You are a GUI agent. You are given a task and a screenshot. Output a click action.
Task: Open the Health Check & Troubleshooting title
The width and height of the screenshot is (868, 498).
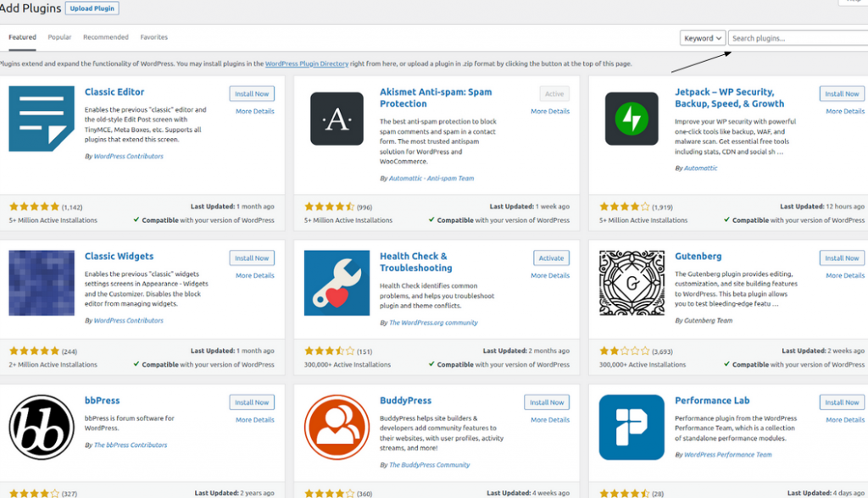[x=415, y=263]
